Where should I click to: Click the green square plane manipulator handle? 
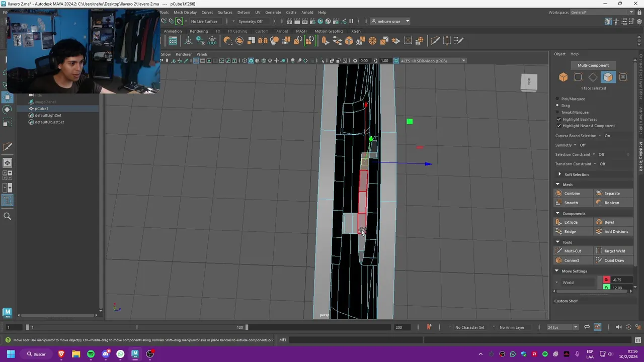[410, 121]
